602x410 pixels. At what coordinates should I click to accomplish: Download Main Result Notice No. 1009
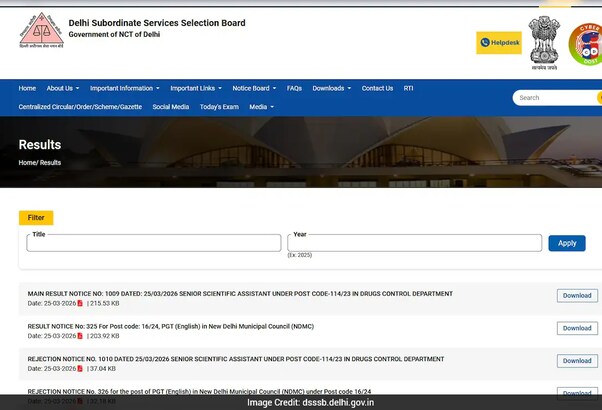tap(577, 296)
